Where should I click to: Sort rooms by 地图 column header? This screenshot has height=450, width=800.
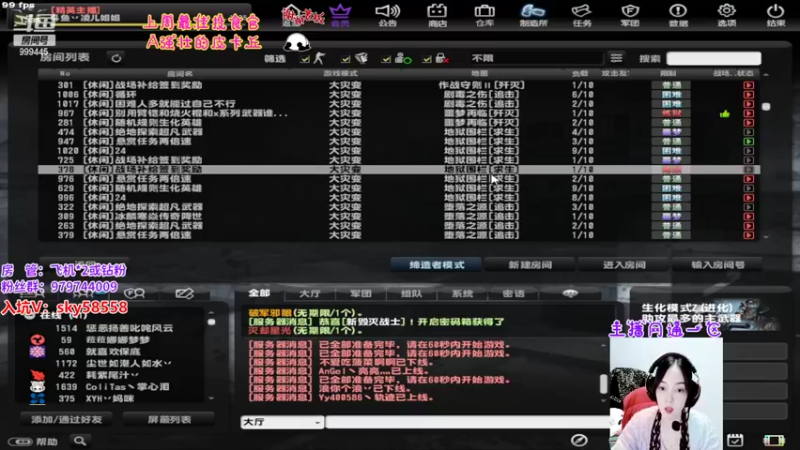click(480, 73)
